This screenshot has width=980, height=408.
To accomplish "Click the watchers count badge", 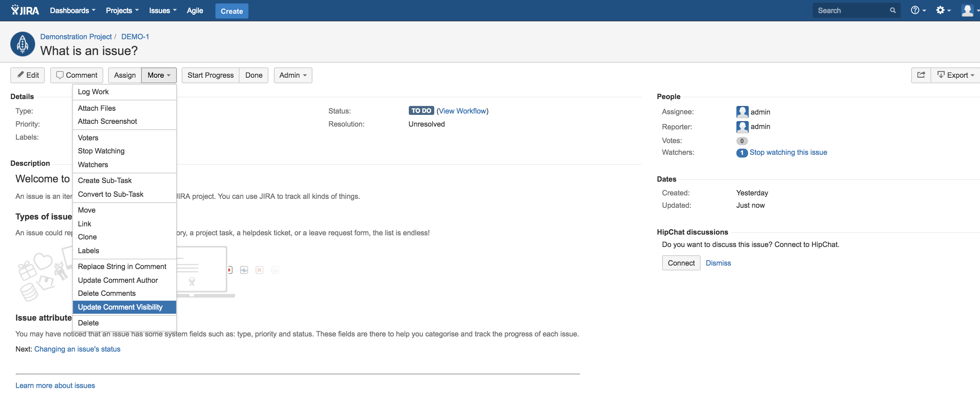I will pyautogui.click(x=742, y=152).
